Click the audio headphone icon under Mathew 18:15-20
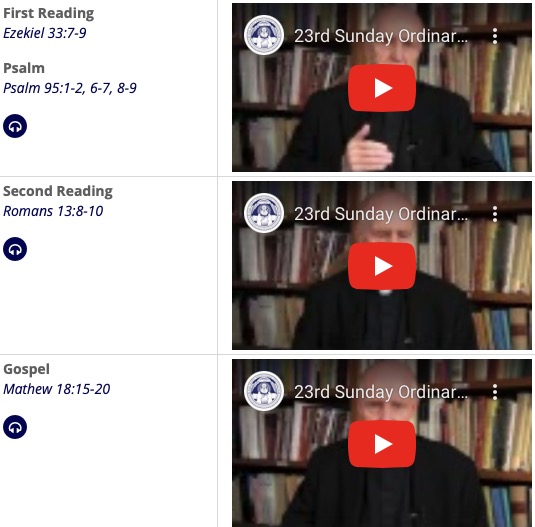Viewport: 535px width, 527px height. [x=15, y=427]
